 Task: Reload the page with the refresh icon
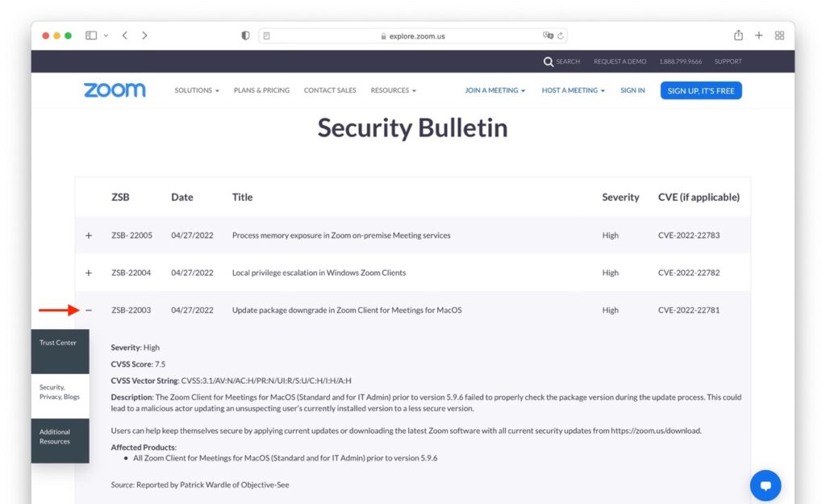pos(561,35)
